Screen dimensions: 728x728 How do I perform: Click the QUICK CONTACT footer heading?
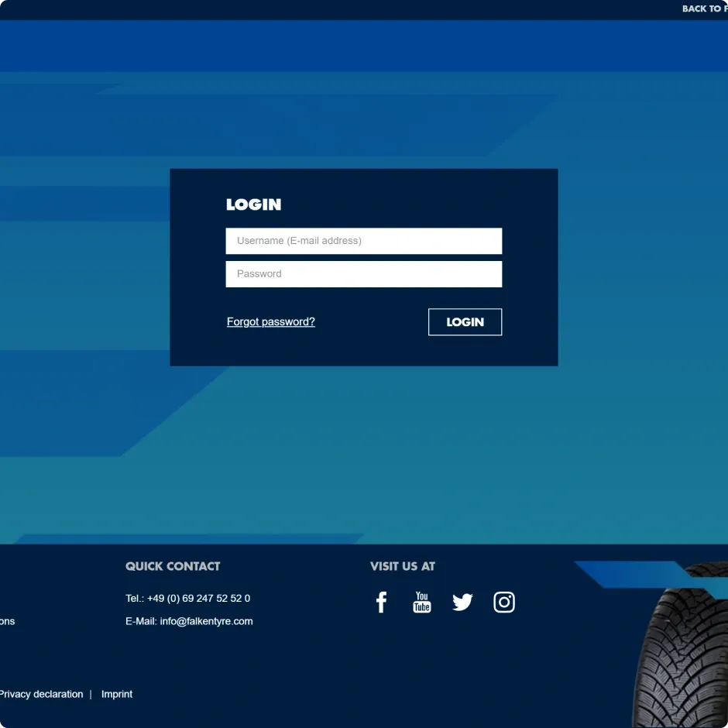(x=173, y=566)
